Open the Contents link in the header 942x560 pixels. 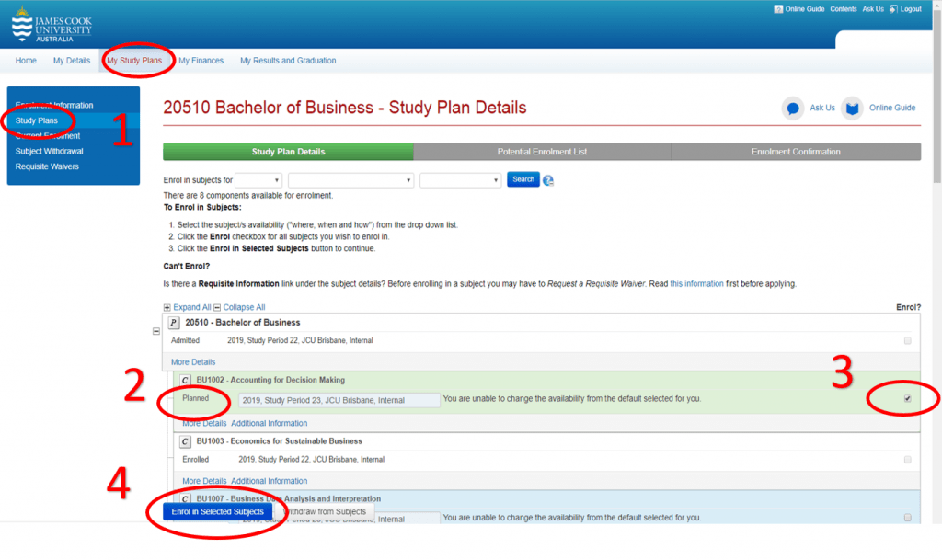[x=844, y=9]
